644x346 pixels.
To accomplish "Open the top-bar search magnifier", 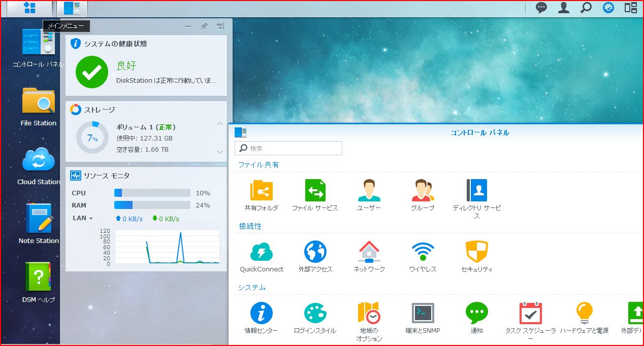I will 586,8.
